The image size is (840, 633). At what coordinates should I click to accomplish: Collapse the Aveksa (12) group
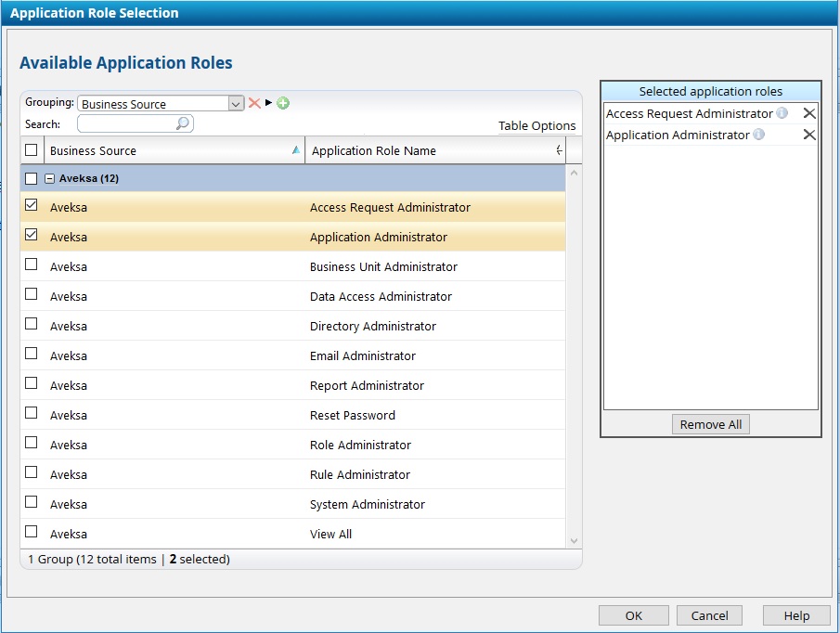pos(50,178)
